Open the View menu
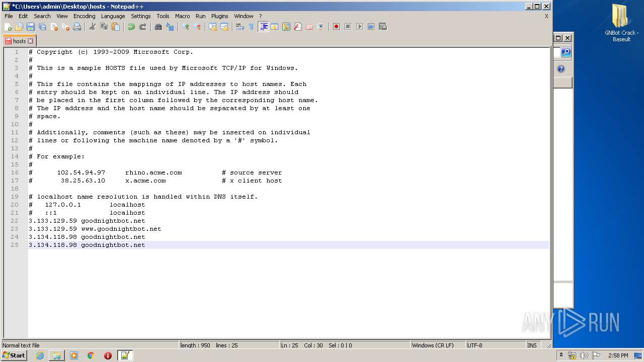This screenshot has width=644, height=362. (62, 16)
